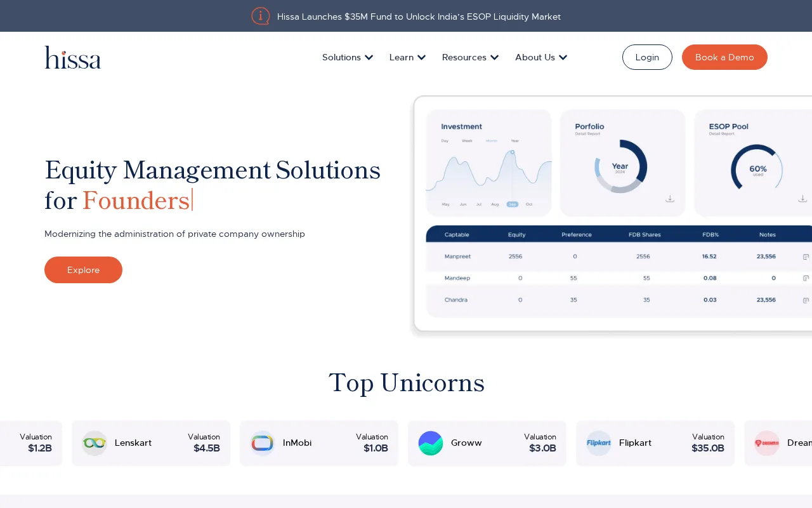This screenshot has width=812, height=508.
Task: Click the Groww logo icon
Action: coord(431,443)
